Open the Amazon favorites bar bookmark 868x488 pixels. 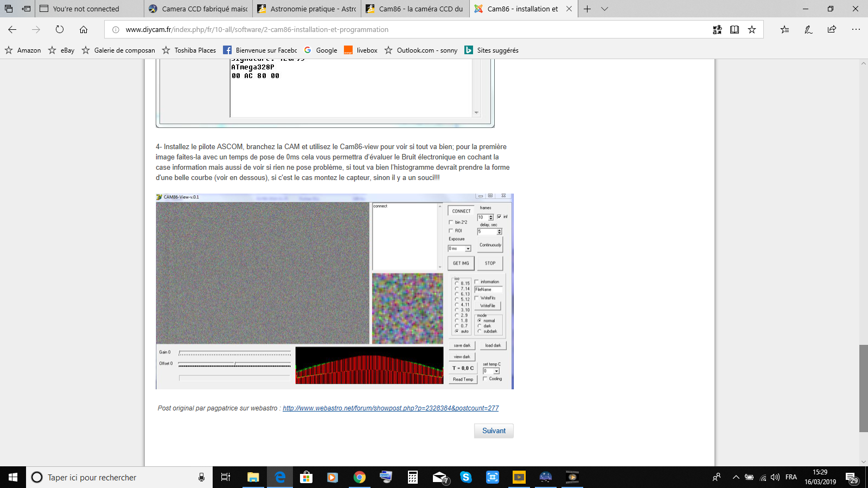[23, 50]
